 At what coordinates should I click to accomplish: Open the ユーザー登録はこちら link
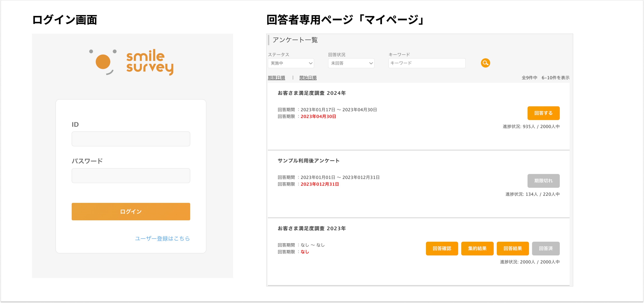click(162, 238)
